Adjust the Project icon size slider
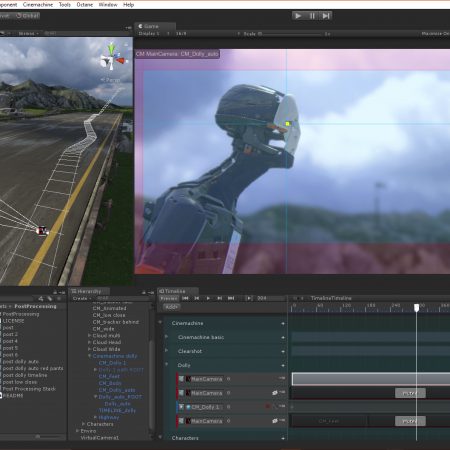This screenshot has height=450, width=450. [x=38, y=436]
